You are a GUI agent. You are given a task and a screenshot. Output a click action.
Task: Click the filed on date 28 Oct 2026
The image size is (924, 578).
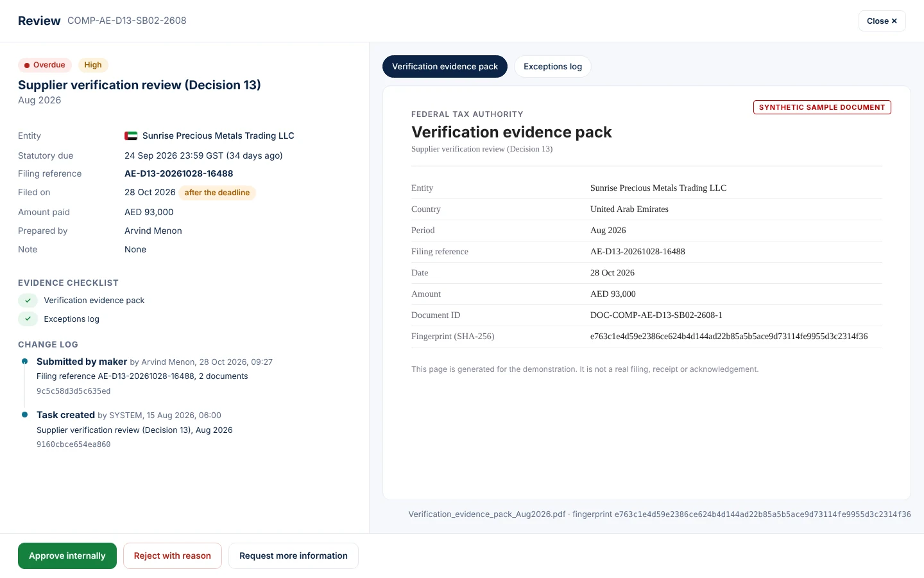tap(150, 192)
